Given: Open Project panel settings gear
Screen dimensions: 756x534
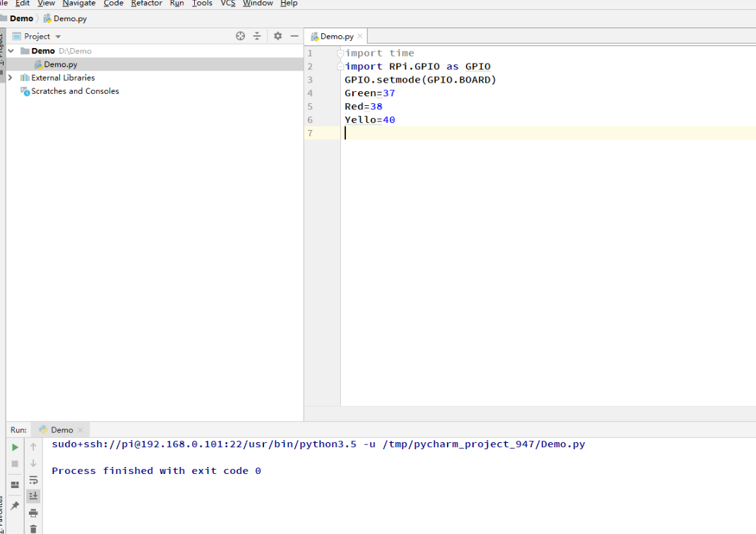Looking at the screenshot, I should click(277, 36).
